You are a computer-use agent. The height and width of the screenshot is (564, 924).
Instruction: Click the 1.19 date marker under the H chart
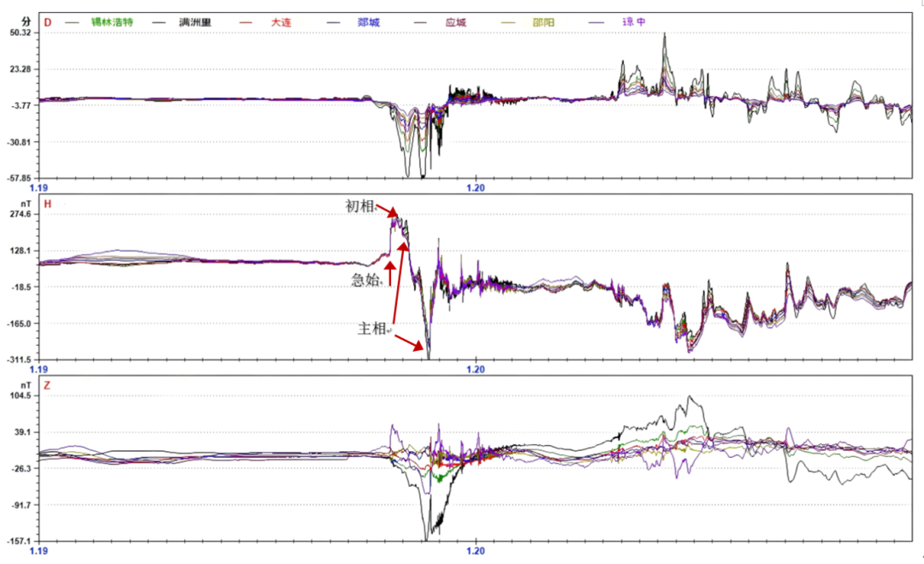(x=39, y=369)
